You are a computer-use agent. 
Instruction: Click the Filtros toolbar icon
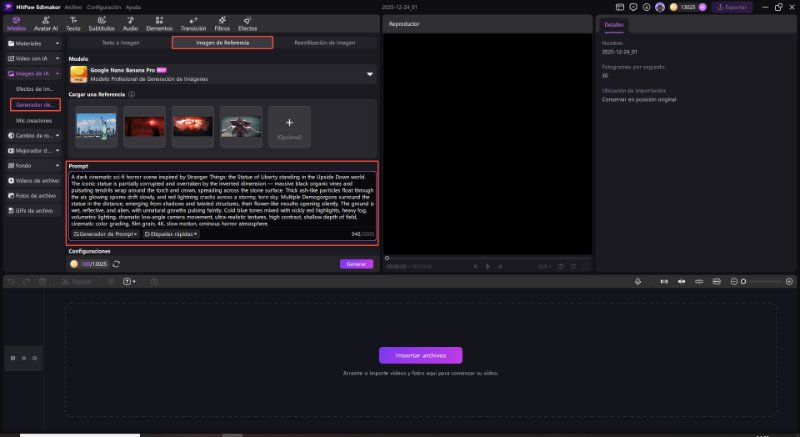click(x=222, y=24)
